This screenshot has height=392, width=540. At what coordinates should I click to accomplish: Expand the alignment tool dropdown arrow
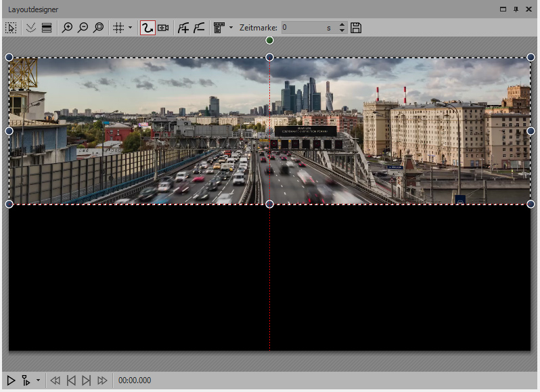click(x=231, y=28)
